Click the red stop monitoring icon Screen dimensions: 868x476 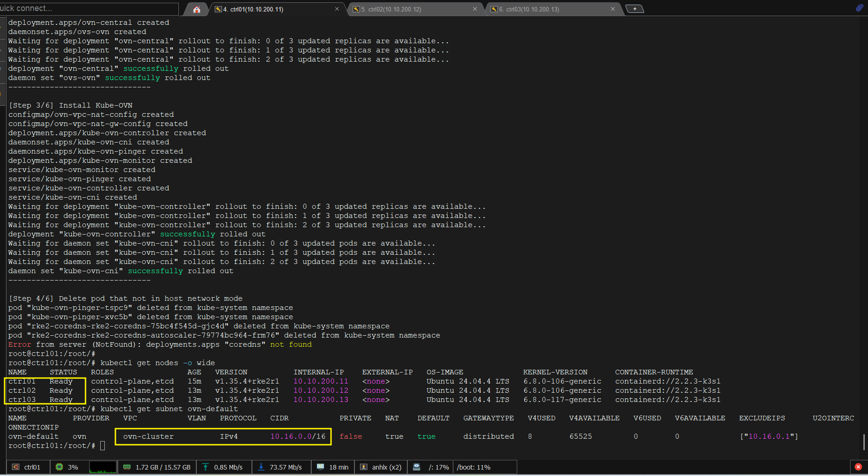(x=858, y=467)
